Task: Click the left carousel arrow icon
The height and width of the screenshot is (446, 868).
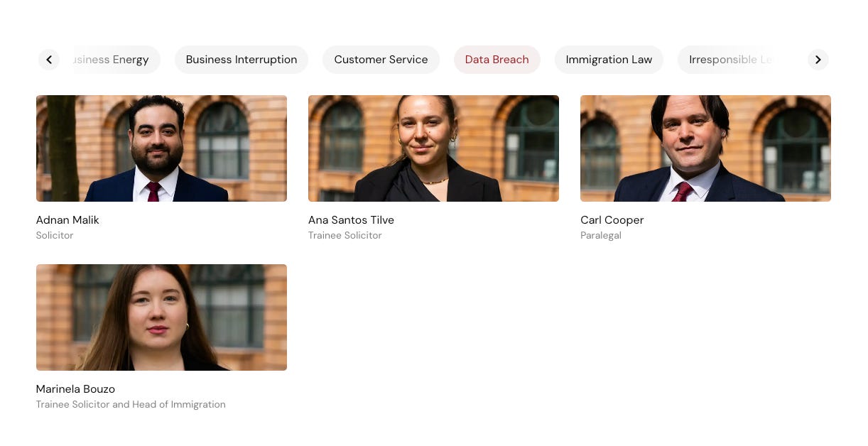Action: 49,60
